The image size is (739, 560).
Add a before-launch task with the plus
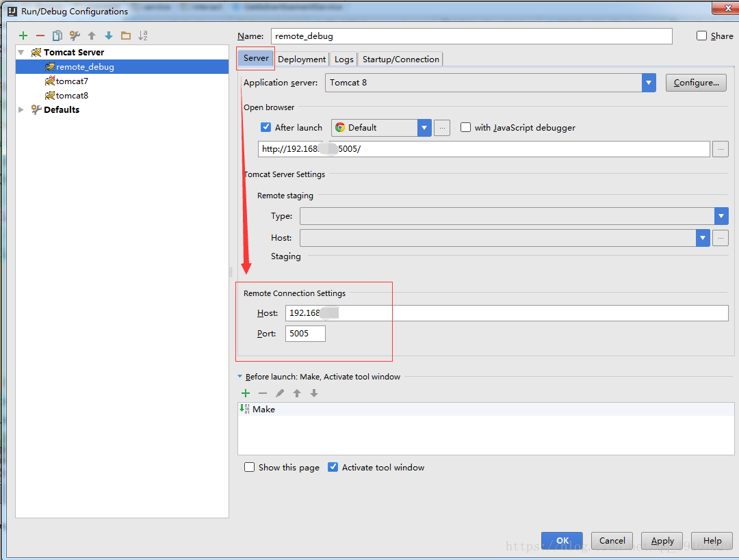tap(246, 393)
